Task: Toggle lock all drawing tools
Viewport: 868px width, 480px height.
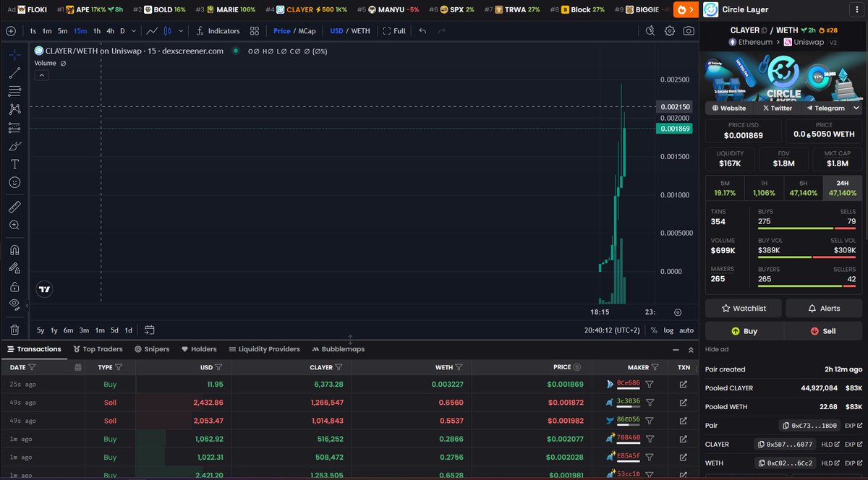Action: tap(14, 286)
